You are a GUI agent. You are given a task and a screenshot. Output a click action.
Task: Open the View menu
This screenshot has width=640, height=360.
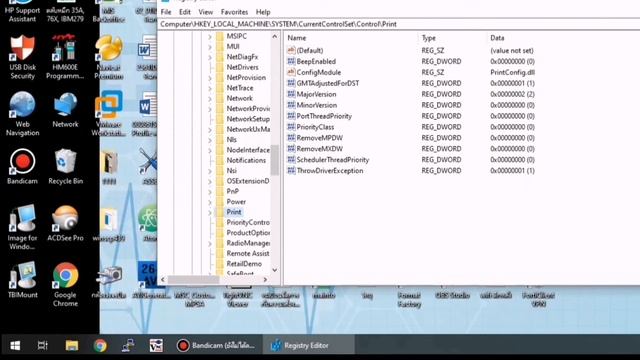[206, 12]
